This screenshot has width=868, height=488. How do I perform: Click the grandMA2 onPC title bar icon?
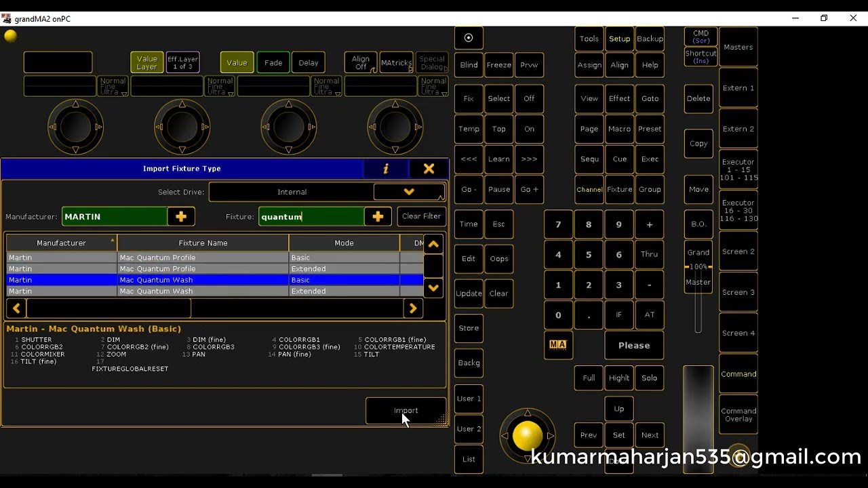7,19
